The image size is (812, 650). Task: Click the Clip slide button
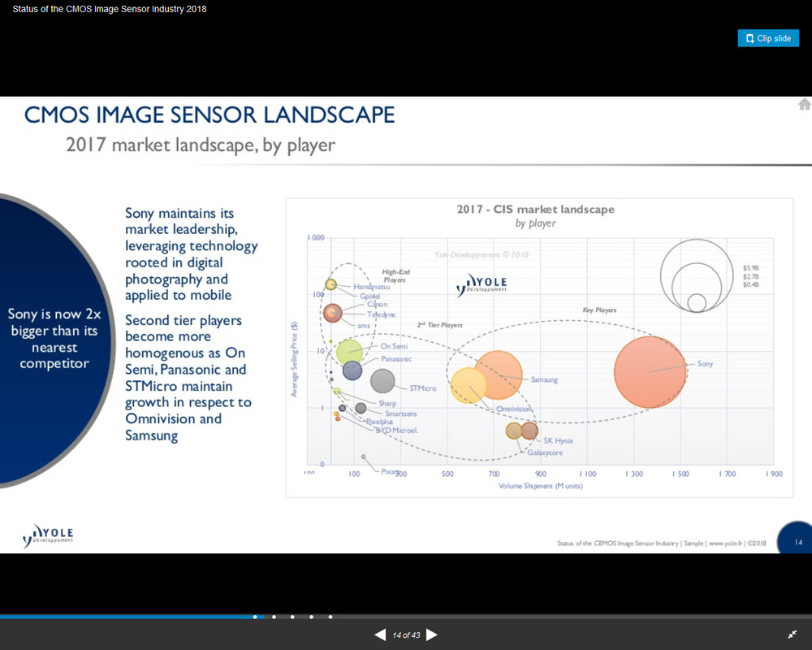[768, 38]
